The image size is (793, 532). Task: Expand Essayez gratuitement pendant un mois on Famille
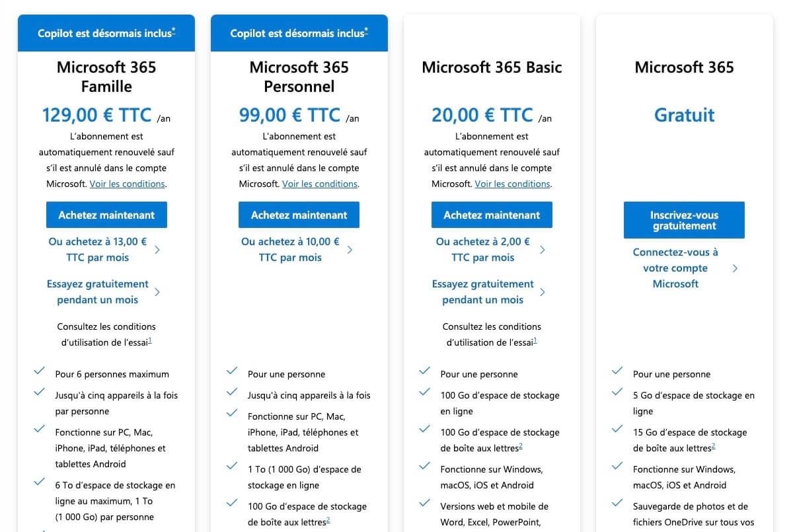coord(97,291)
